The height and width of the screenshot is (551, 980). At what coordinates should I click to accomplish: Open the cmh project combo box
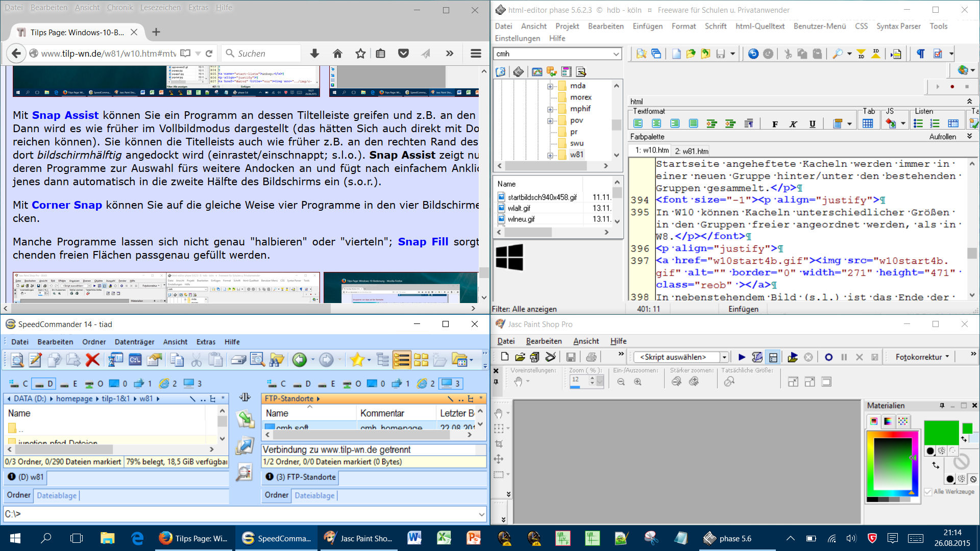point(616,54)
